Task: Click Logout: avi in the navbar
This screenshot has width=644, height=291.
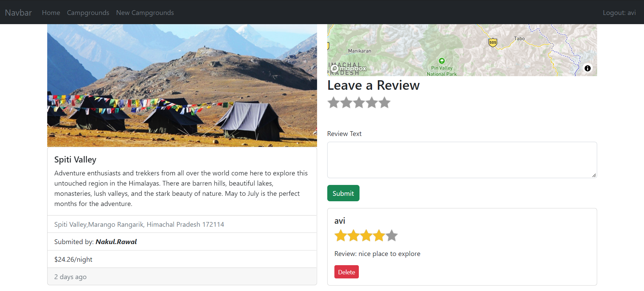Action: pyautogui.click(x=619, y=12)
